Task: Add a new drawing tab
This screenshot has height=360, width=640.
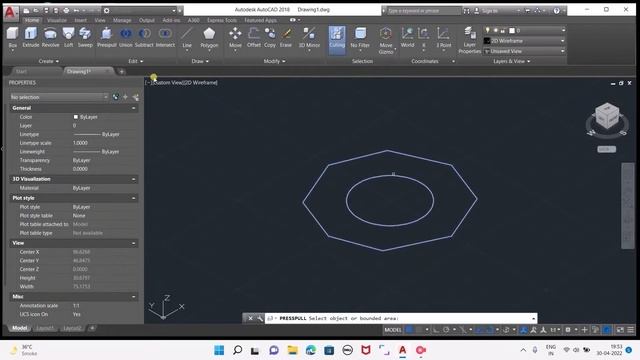Action: (x=121, y=71)
